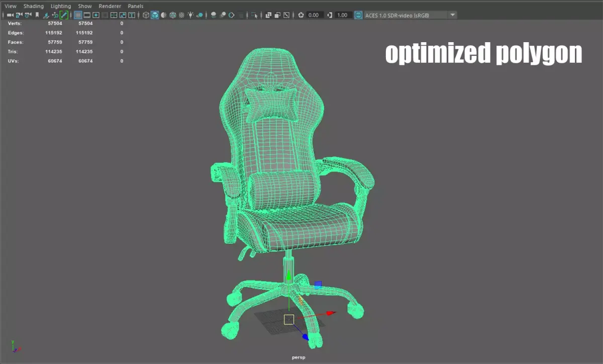Viewport: 603px width, 364px height.
Task: Turn on the resolution gate
Action: [95, 15]
